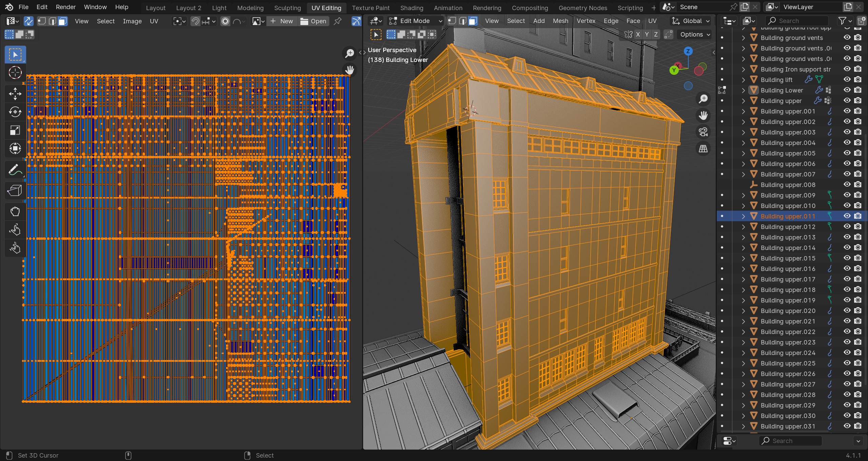Click the 3D viewport zoom magnifier icon

pyautogui.click(x=703, y=99)
